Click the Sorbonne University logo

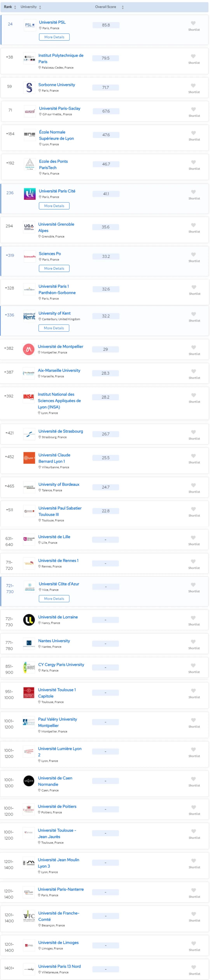coord(29,88)
